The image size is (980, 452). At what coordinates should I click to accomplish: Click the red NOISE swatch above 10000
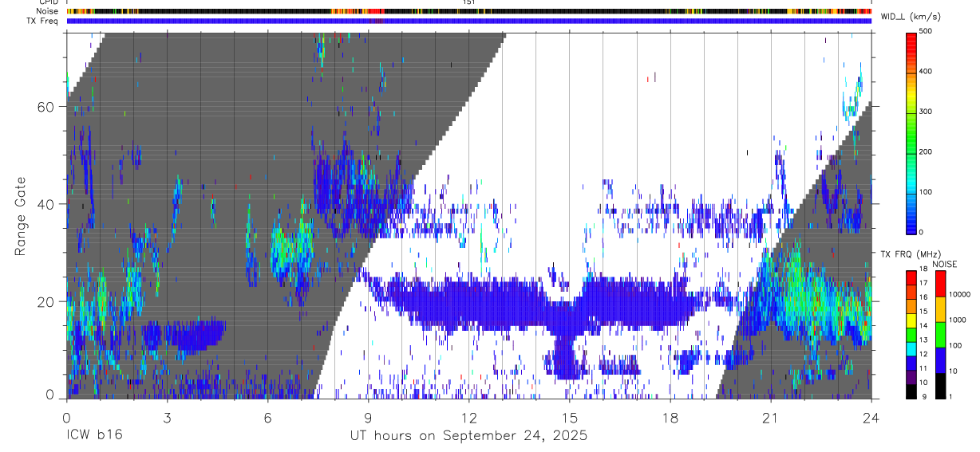(x=941, y=283)
